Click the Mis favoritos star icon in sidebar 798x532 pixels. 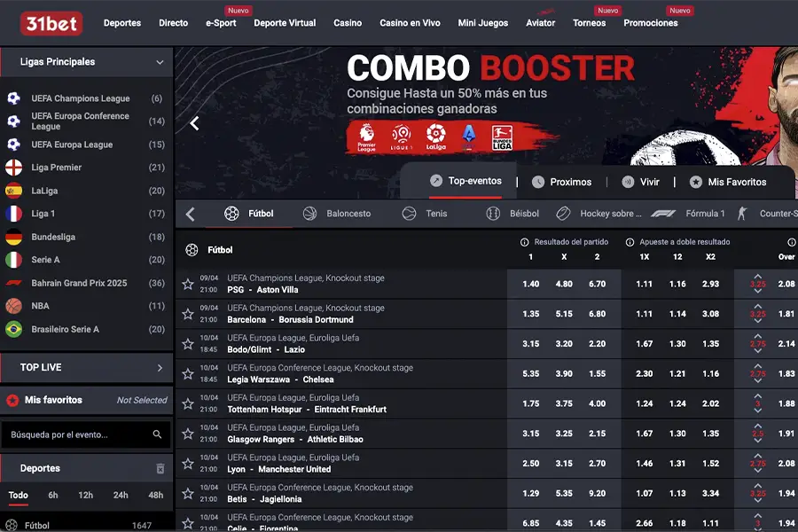tap(12, 400)
